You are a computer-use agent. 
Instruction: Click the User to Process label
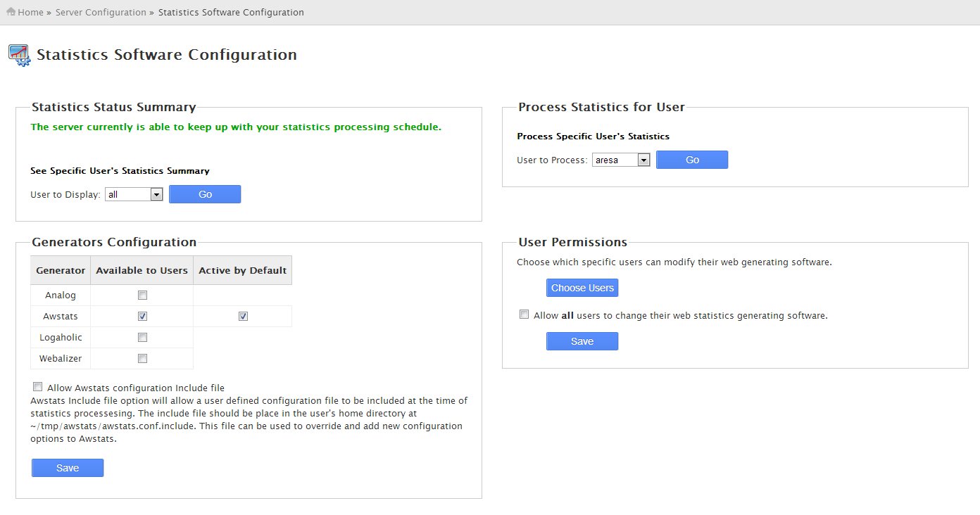coord(552,160)
